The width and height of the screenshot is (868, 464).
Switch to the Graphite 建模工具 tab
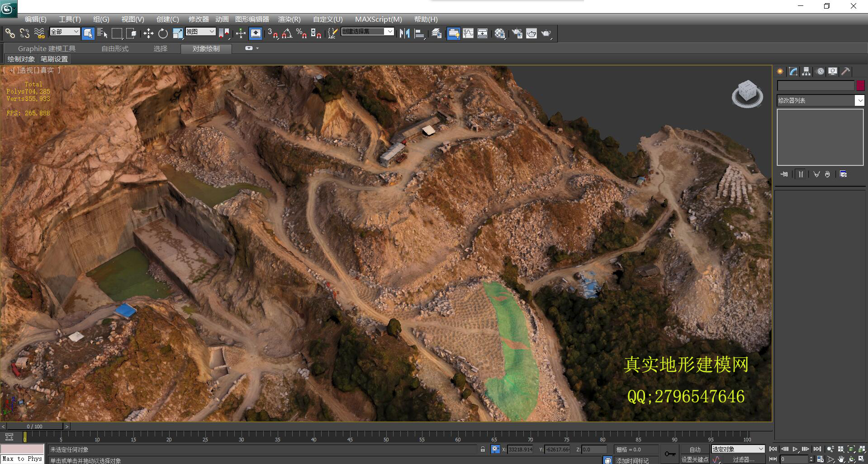click(47, 48)
